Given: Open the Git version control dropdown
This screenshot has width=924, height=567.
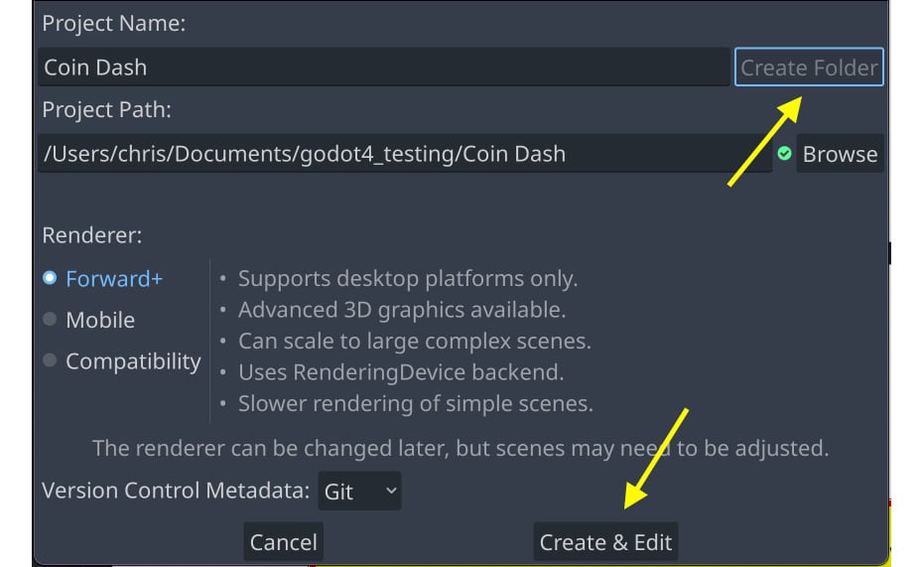Looking at the screenshot, I should pos(359,491).
